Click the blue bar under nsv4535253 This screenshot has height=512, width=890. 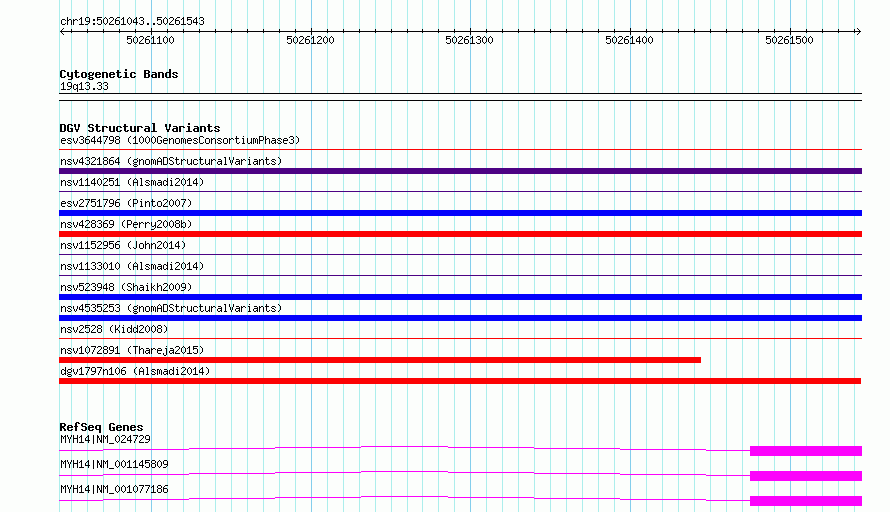point(460,318)
